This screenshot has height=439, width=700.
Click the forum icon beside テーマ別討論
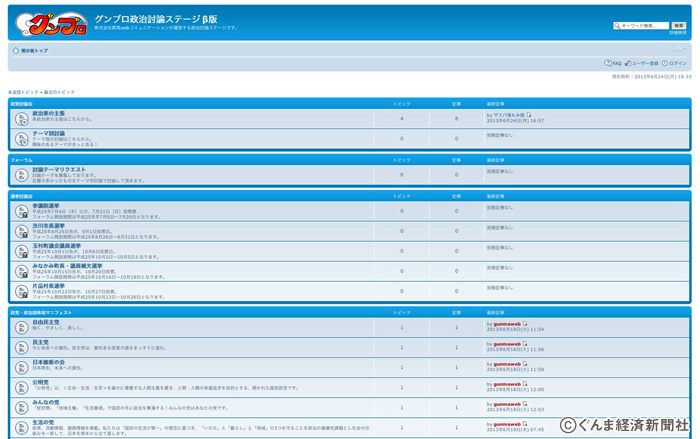tap(22, 138)
